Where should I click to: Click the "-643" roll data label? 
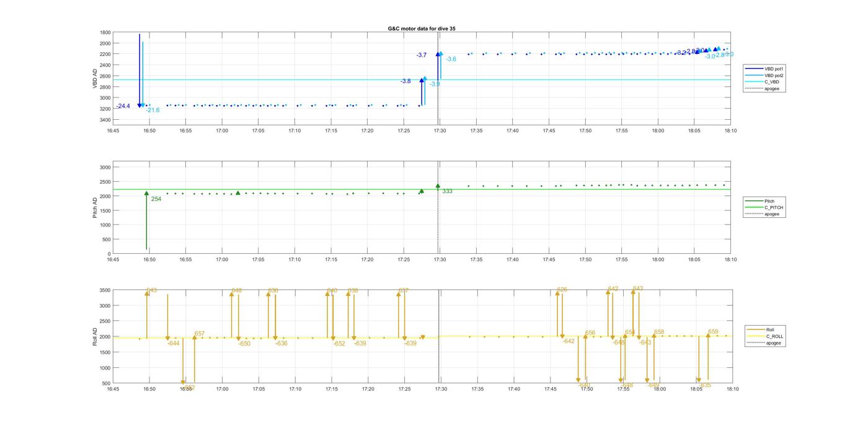pyautogui.click(x=645, y=343)
